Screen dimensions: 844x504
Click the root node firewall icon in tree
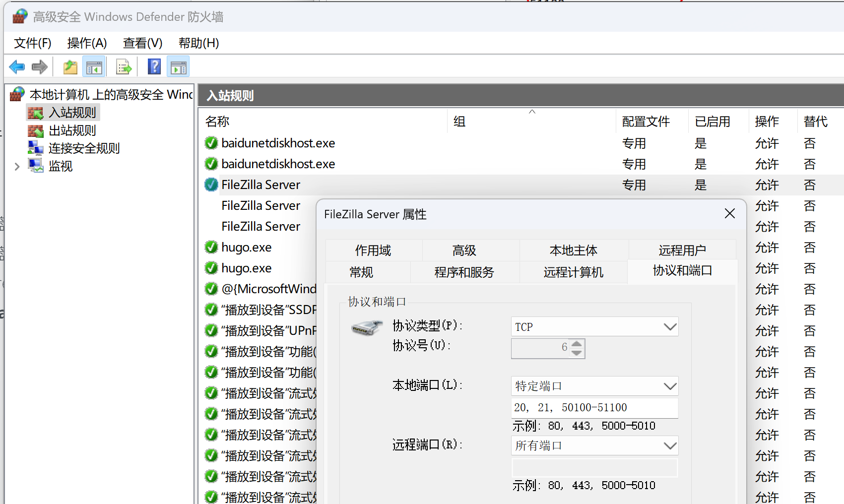point(17,94)
